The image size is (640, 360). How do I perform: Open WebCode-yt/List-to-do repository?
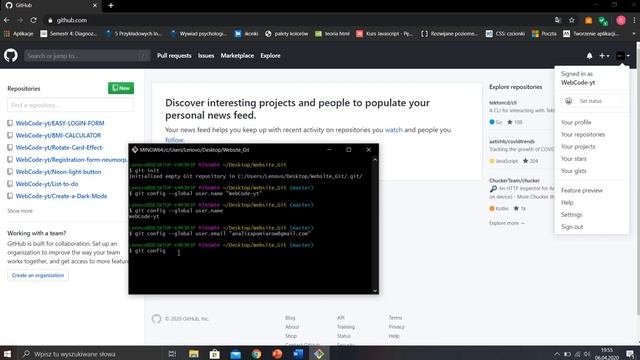(47, 184)
